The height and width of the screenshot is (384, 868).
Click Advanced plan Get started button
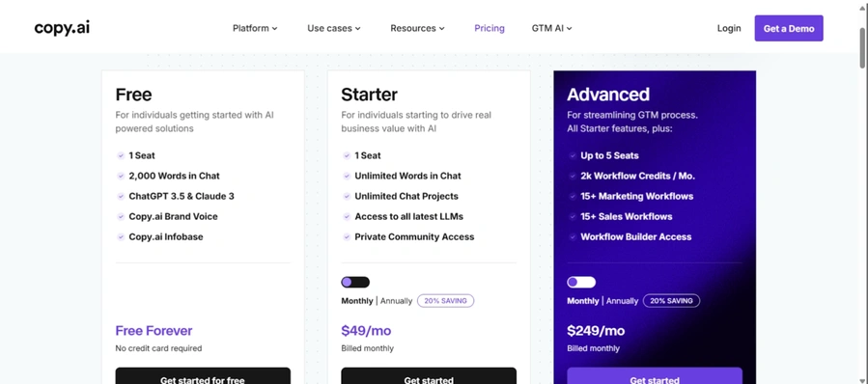tap(655, 376)
